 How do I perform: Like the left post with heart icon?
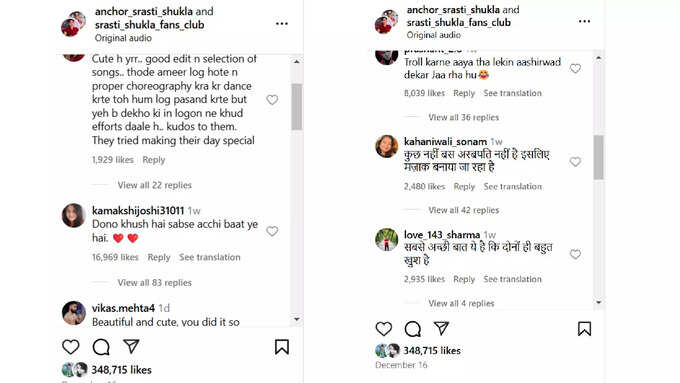(x=71, y=347)
